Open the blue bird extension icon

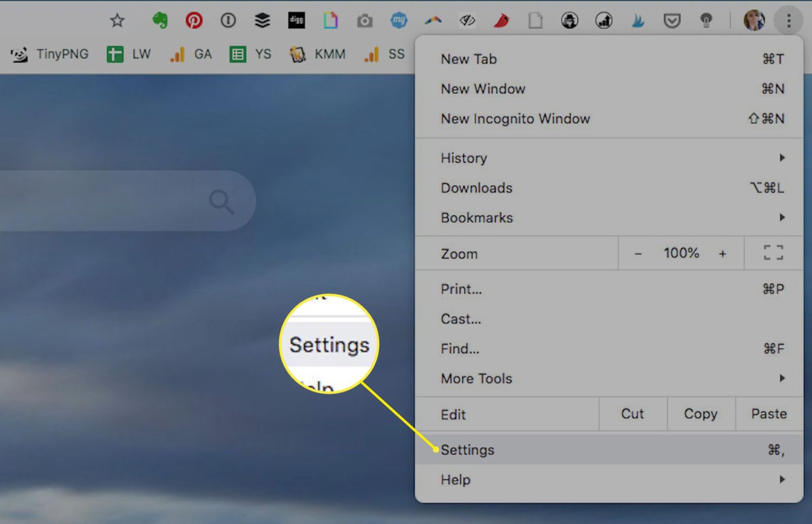[x=638, y=20]
